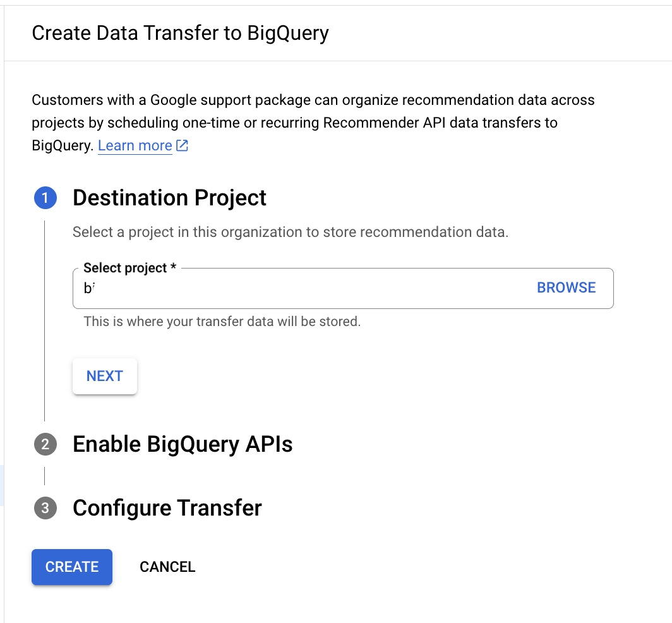Click the connector line between steps 2 and 3

point(44,476)
